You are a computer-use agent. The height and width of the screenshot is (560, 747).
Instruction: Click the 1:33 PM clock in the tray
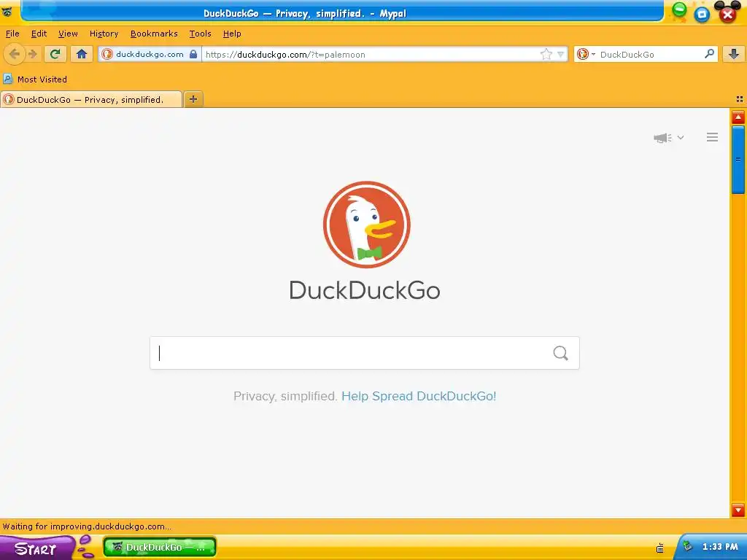click(720, 547)
